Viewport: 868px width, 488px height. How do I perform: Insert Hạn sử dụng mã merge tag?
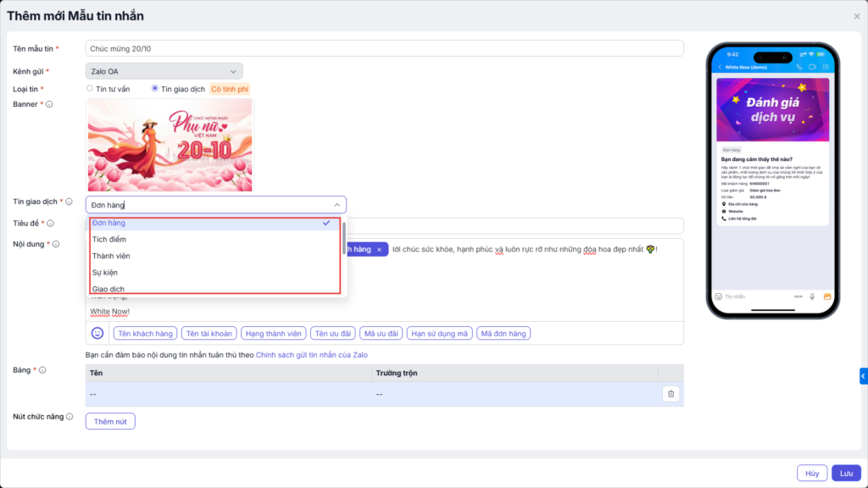[x=440, y=334]
